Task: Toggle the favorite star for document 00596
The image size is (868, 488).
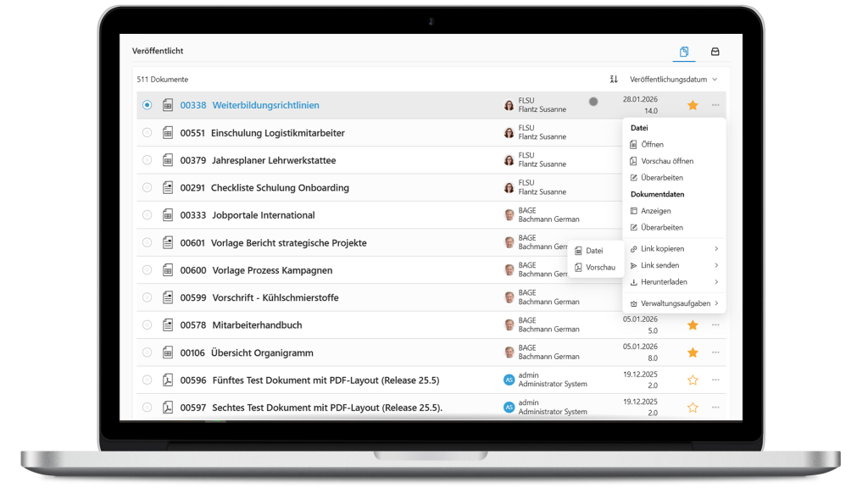Action: pyautogui.click(x=693, y=380)
